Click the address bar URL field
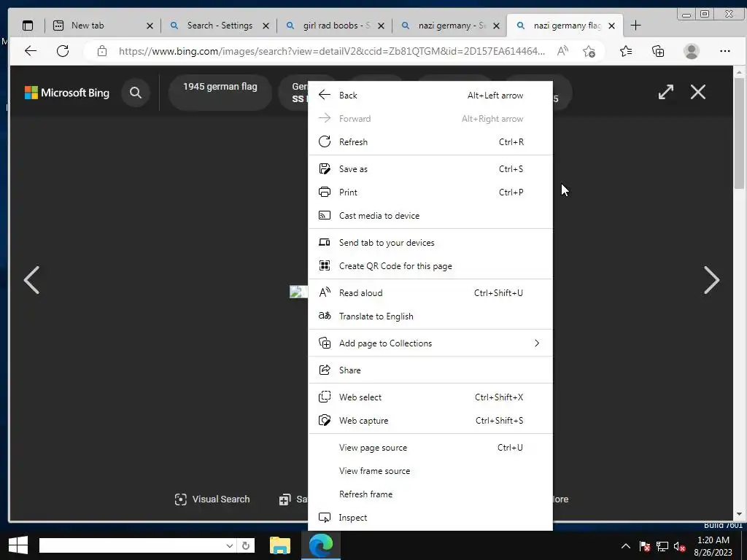Screen dimensions: 747x560 pos(332,51)
